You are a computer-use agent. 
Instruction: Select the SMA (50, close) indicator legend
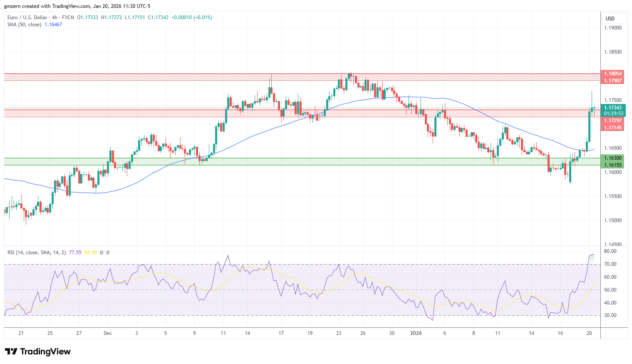pos(24,25)
